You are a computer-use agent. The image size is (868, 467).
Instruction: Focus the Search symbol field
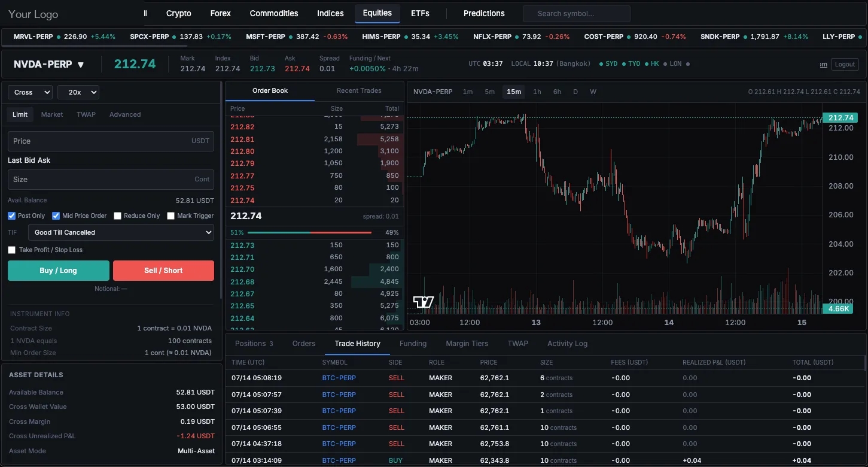[x=577, y=14]
